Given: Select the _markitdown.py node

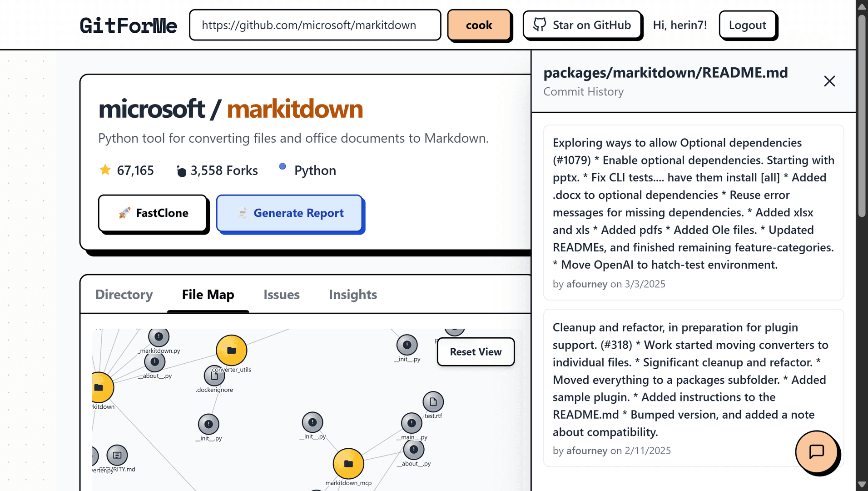Looking at the screenshot, I should (x=159, y=336).
